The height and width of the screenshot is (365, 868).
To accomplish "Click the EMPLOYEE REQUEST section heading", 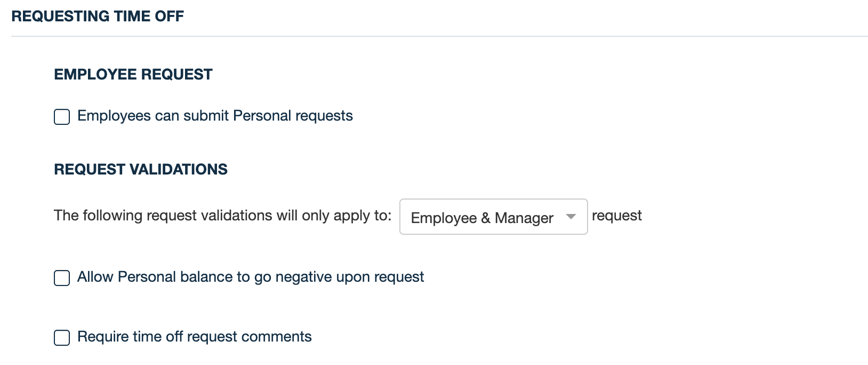I will (x=133, y=74).
